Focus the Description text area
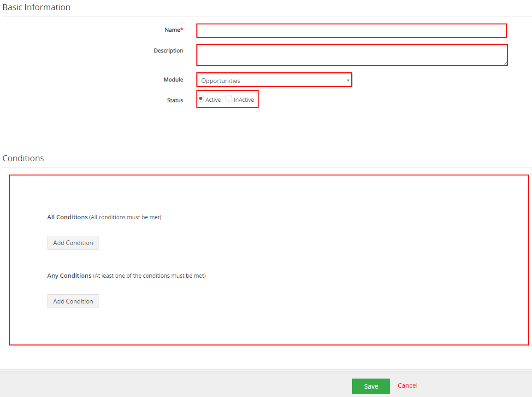532x397 pixels. click(x=351, y=55)
